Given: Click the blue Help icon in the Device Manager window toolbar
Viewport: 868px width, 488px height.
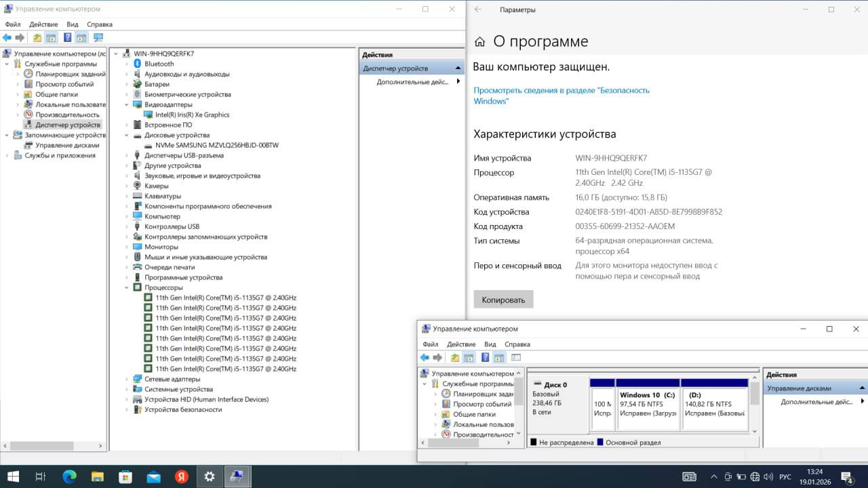Looking at the screenshot, I should (68, 37).
